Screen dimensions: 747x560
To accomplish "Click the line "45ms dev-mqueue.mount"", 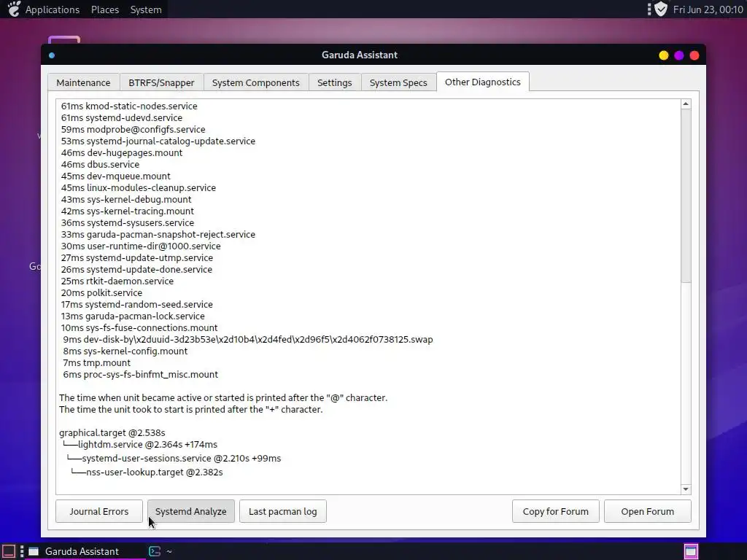I will click(116, 176).
